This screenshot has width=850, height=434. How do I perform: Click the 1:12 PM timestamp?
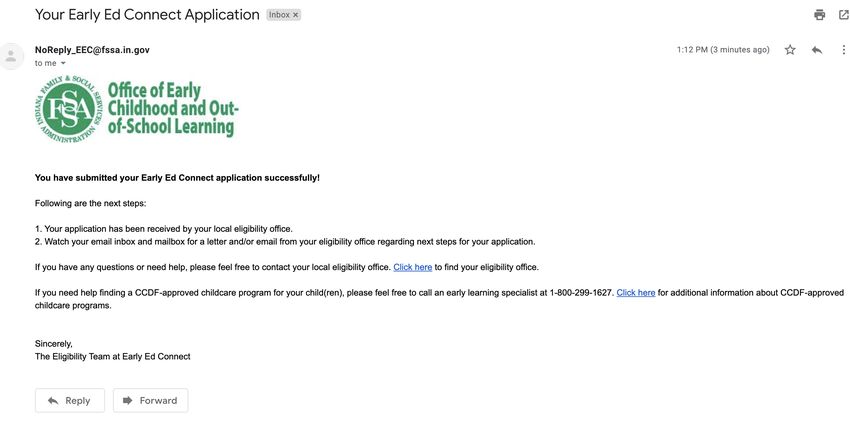tap(723, 50)
